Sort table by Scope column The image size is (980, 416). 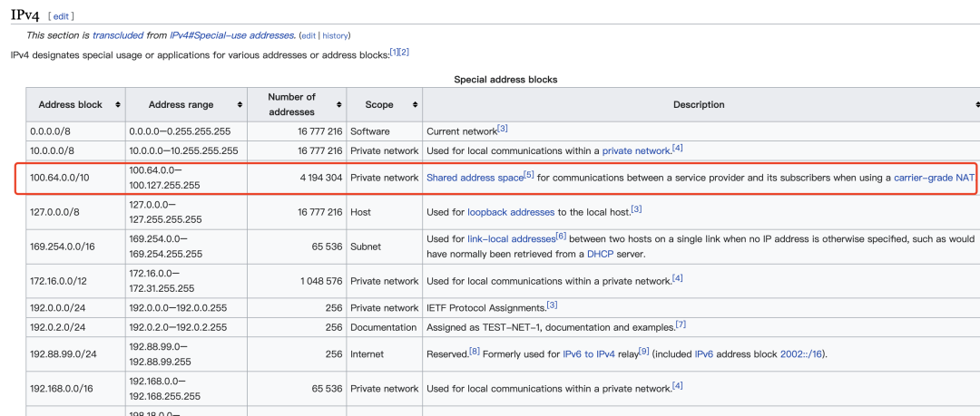click(x=414, y=105)
